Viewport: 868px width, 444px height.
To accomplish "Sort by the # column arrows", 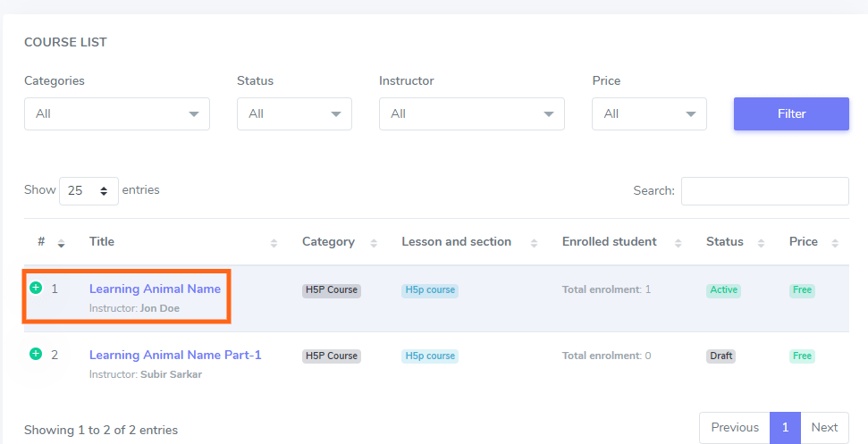I will click(61, 242).
